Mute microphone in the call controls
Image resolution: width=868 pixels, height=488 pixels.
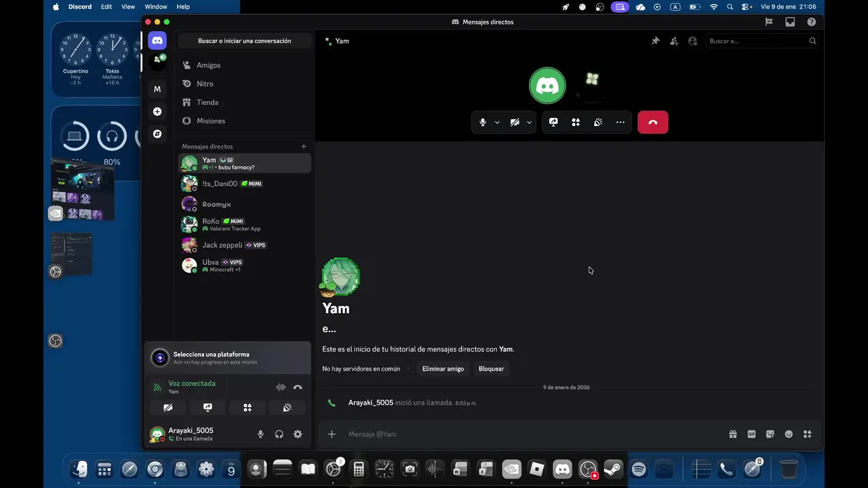click(483, 122)
